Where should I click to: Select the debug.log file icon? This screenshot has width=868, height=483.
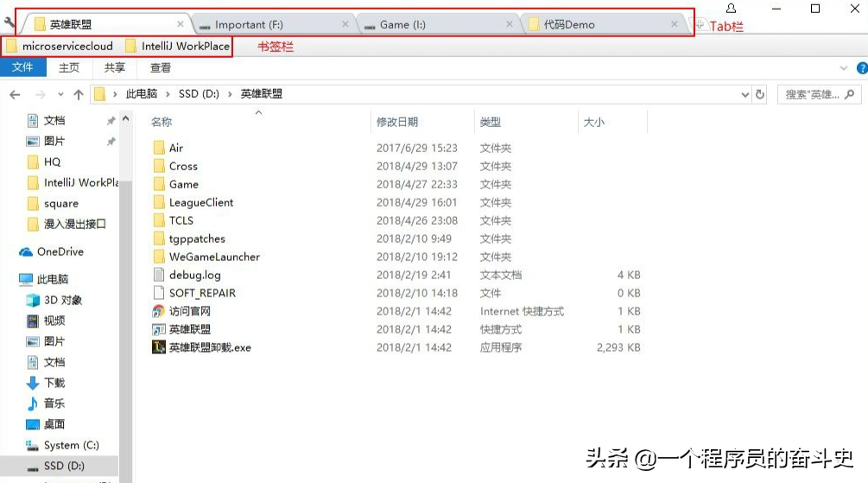[x=159, y=275]
